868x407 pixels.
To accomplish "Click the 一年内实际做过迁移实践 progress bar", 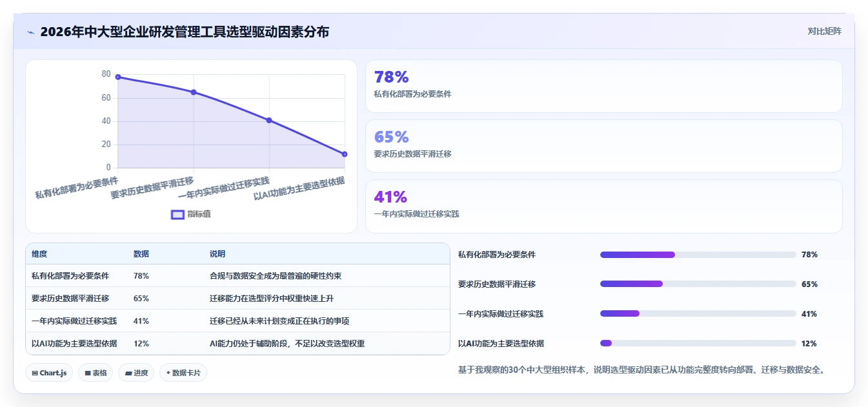I will coord(698,313).
